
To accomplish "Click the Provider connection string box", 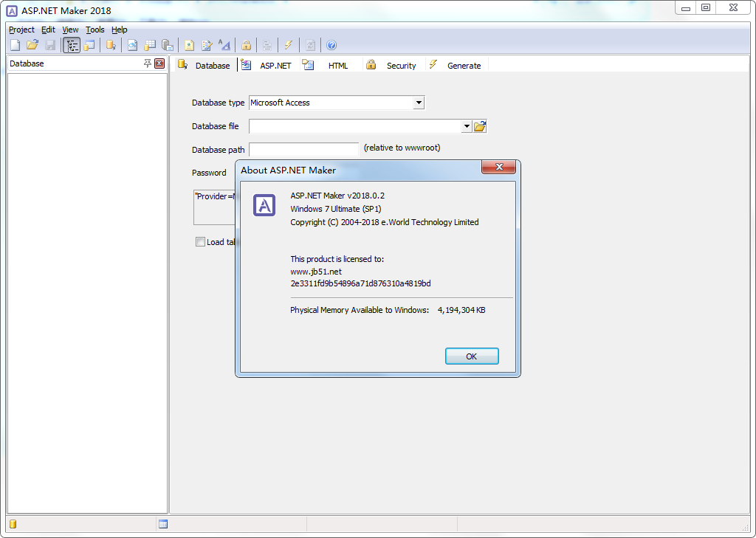I will (215, 207).
